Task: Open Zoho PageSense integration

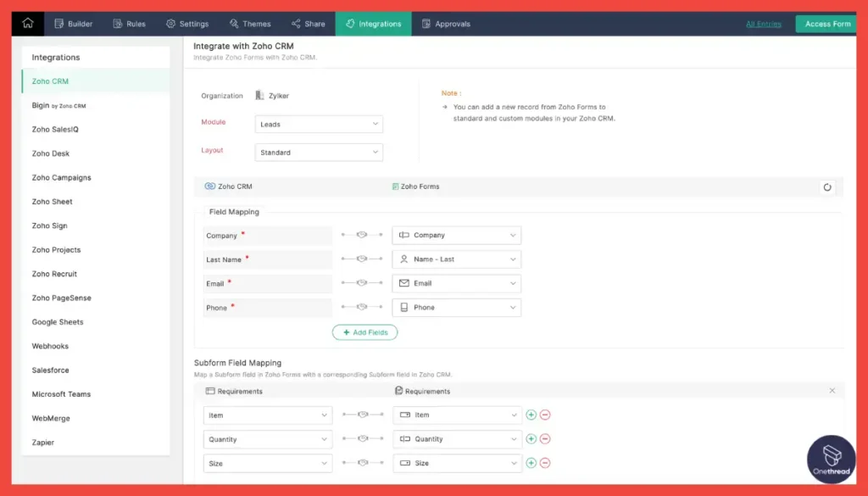Action: click(x=96, y=298)
